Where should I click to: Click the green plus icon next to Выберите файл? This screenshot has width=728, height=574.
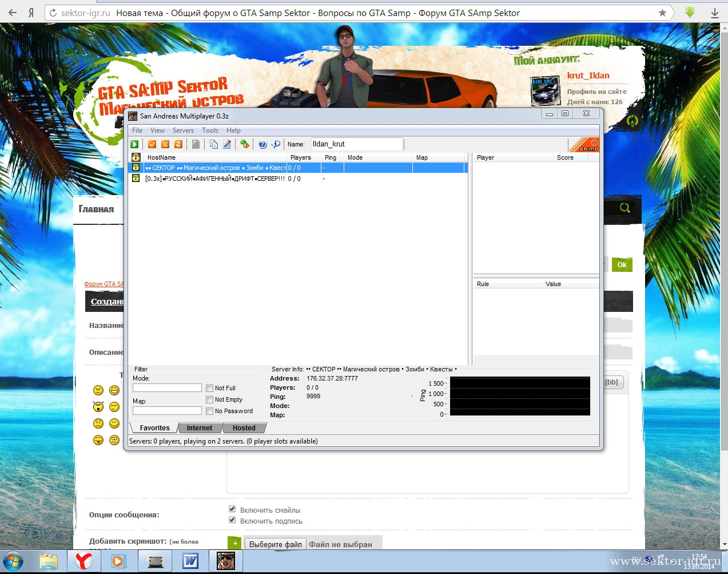[x=234, y=543]
